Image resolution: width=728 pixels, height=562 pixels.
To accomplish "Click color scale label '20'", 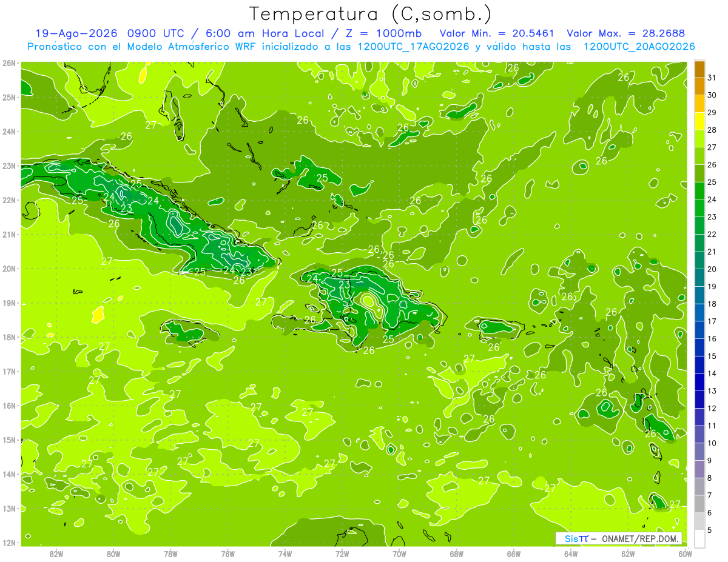I will point(712,269).
